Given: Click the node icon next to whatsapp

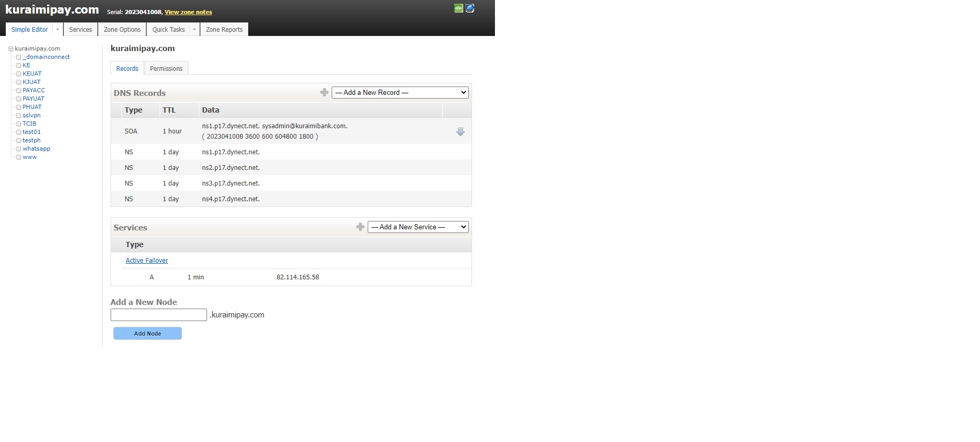Looking at the screenshot, I should click(19, 149).
